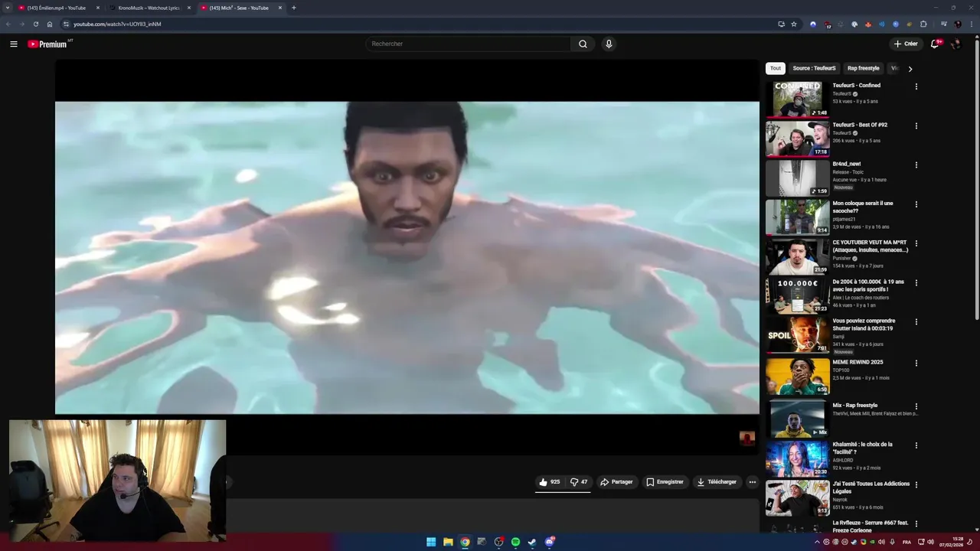This screenshot has height=551, width=980.
Task: Click the search magnifier button
Action: [x=583, y=44]
